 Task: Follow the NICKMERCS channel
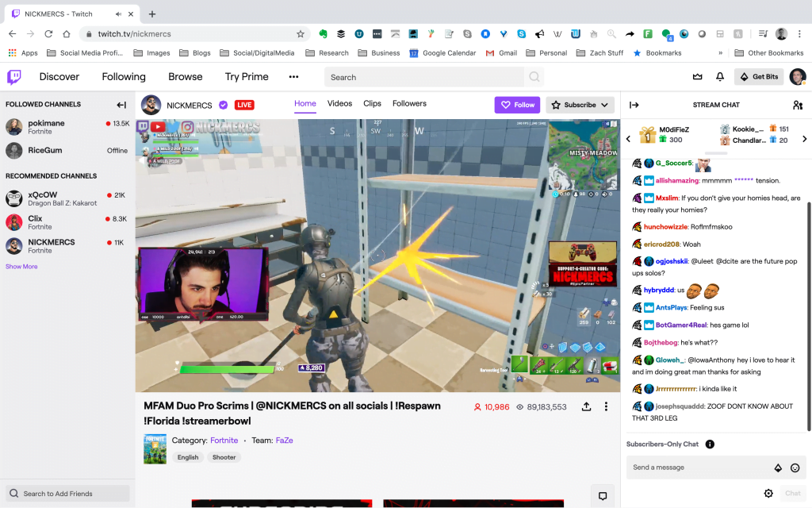[517, 105]
